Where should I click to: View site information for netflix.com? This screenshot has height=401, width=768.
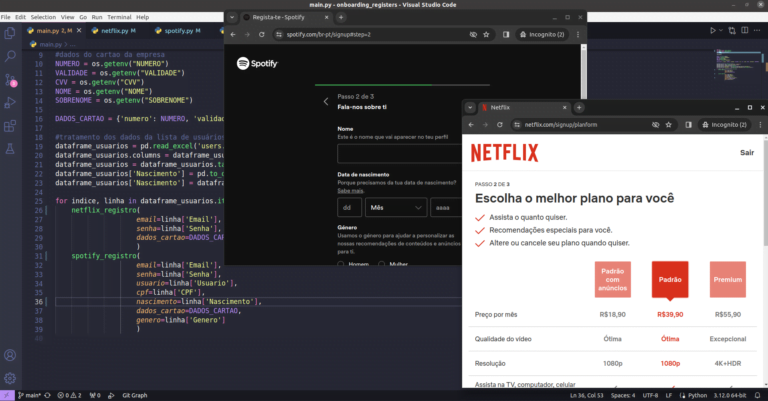[517, 125]
